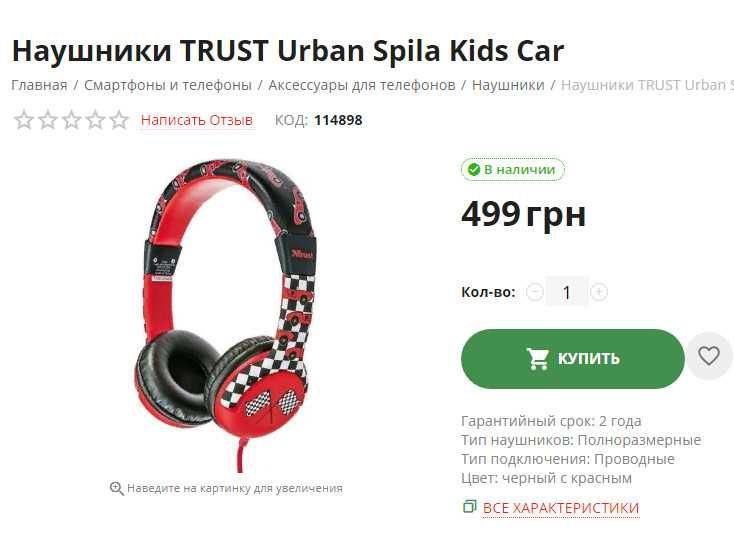Click the magnifier zoom icon below image

point(117,488)
